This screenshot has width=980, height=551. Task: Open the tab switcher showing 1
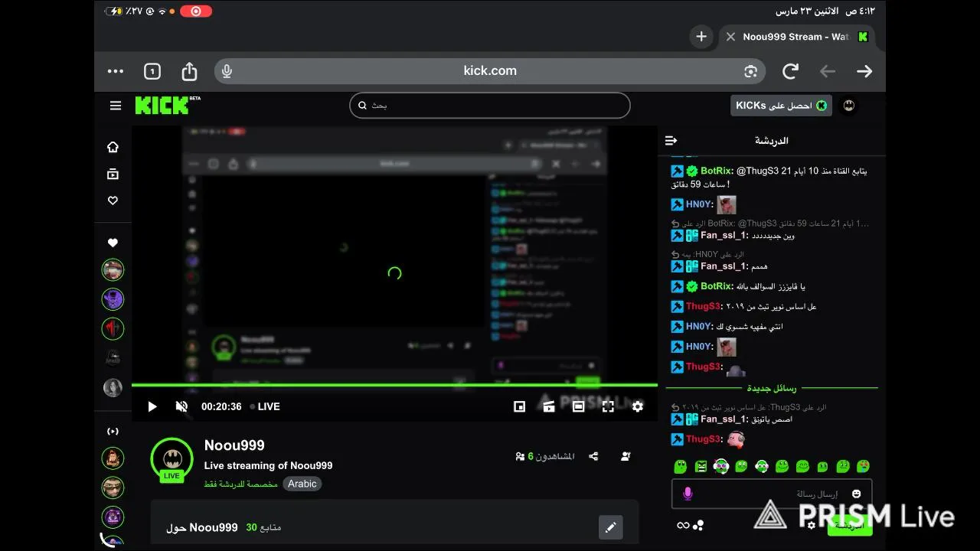pos(152,71)
